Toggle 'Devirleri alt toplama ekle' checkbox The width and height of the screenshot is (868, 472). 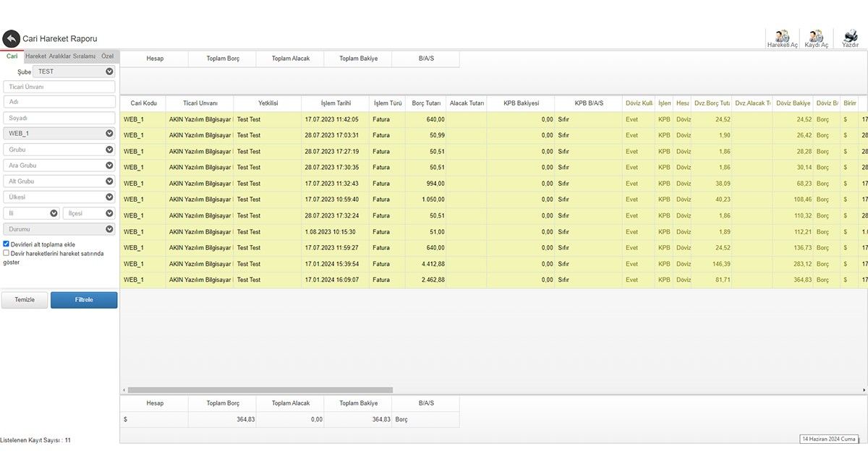[7, 244]
